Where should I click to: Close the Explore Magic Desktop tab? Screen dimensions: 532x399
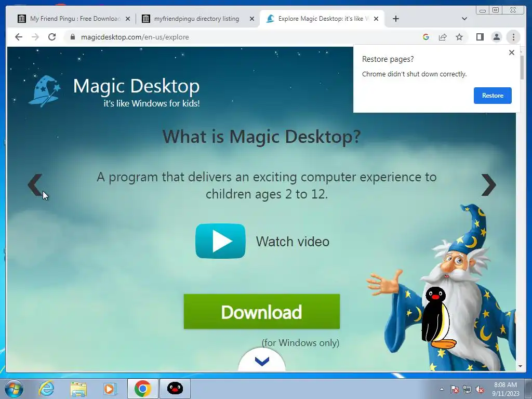(x=376, y=19)
